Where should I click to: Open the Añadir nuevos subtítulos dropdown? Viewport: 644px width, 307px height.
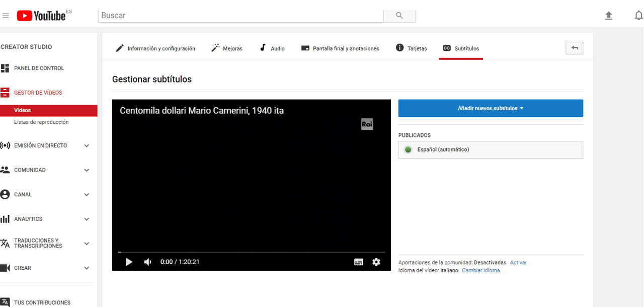[491, 108]
